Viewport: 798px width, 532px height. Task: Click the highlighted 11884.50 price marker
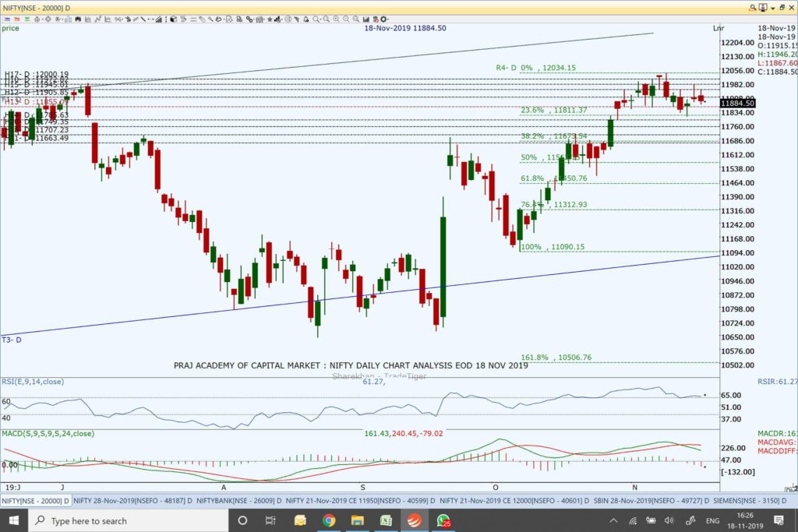pyautogui.click(x=738, y=104)
